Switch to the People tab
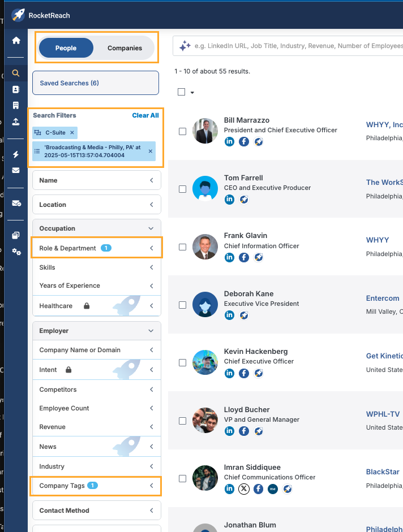 pos(66,48)
